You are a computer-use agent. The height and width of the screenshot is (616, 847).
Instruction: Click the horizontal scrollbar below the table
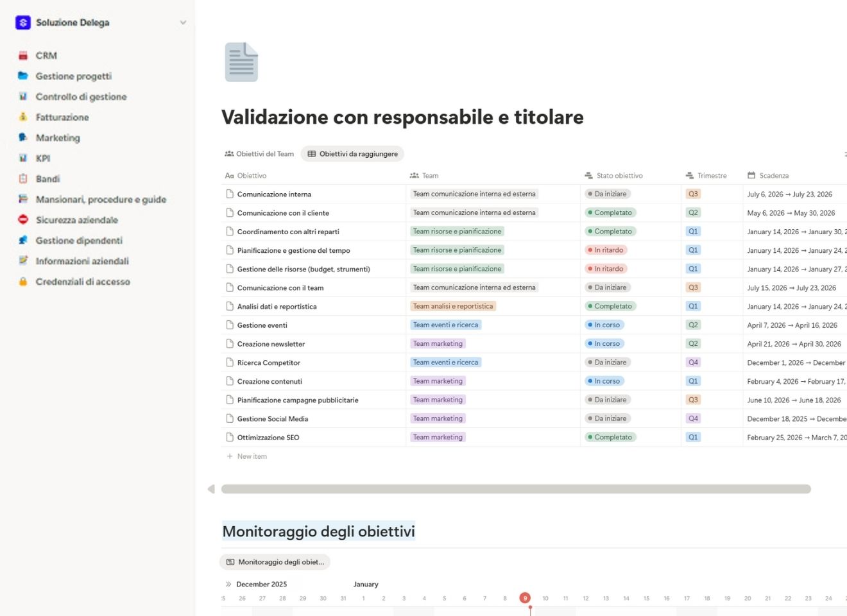pyautogui.click(x=513, y=489)
